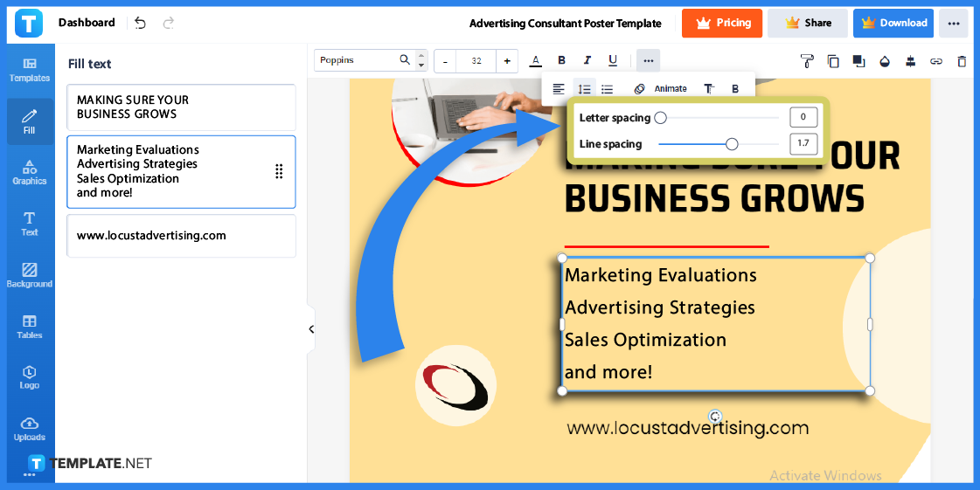
Task: Click the opacity droplet icon
Action: (885, 61)
